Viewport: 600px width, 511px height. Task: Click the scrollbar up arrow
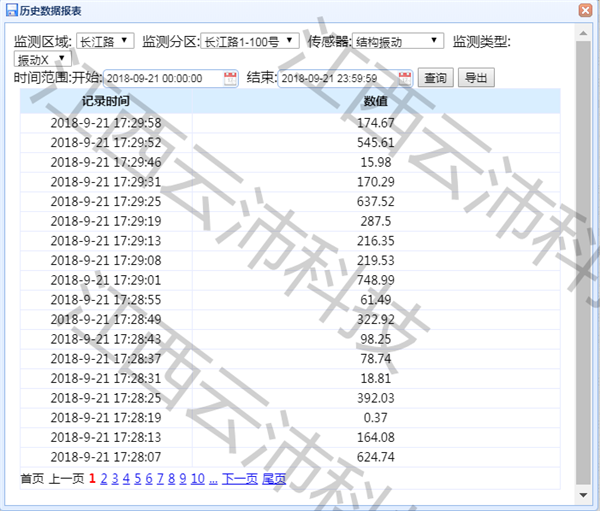point(583,33)
